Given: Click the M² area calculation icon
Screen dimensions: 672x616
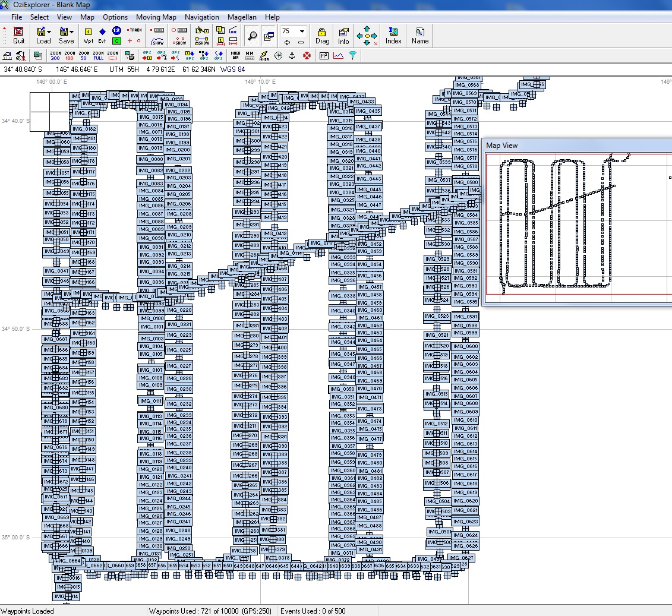Looking at the screenshot, I should pos(324,56).
